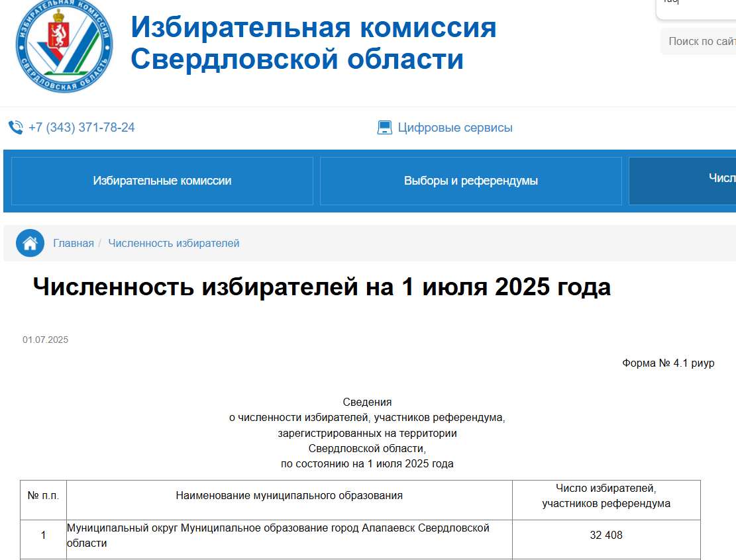Click the line по состоянию на 1 июля 2025 года
Viewport: 736px width, 560px height.
click(367, 464)
